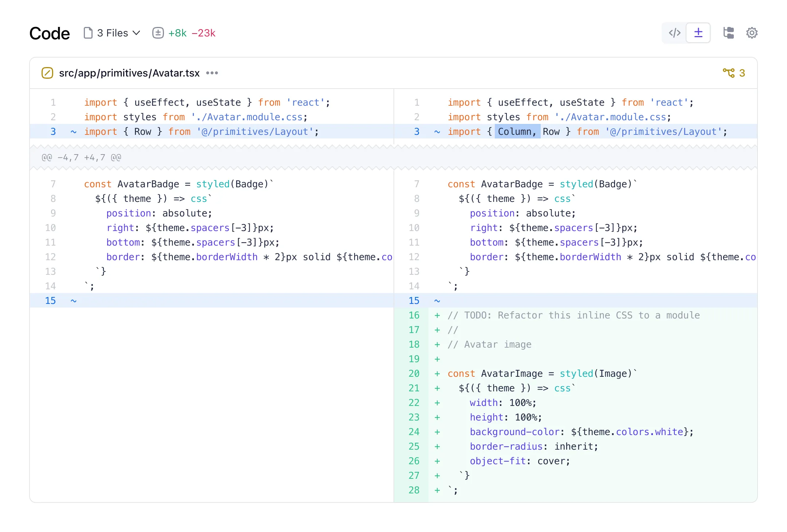Expand the @@ -4,7 +4,7 @@ hunk separator

coord(393,157)
